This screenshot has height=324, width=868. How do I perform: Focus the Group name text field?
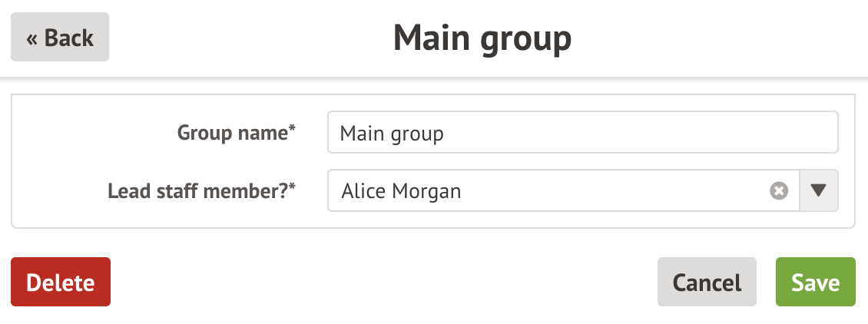(x=581, y=133)
